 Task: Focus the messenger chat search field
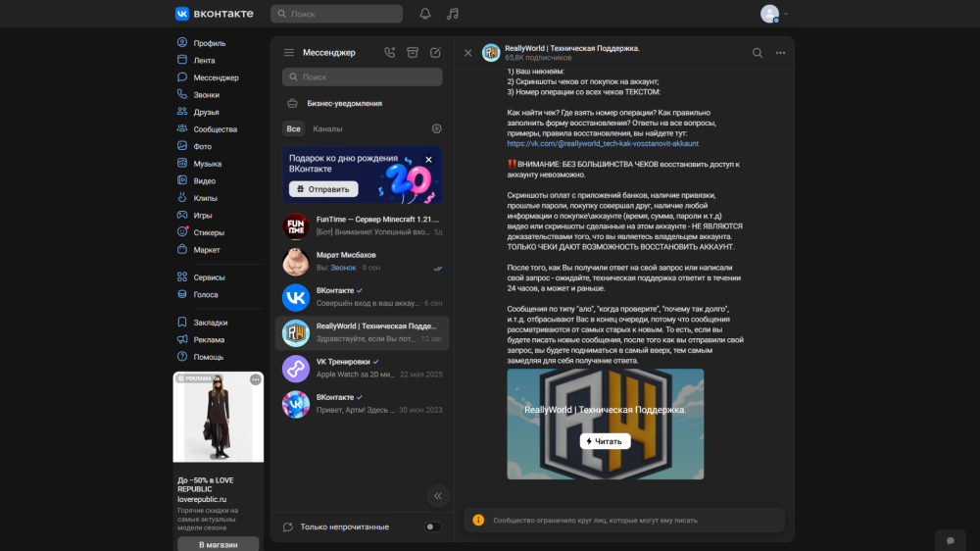pos(363,76)
